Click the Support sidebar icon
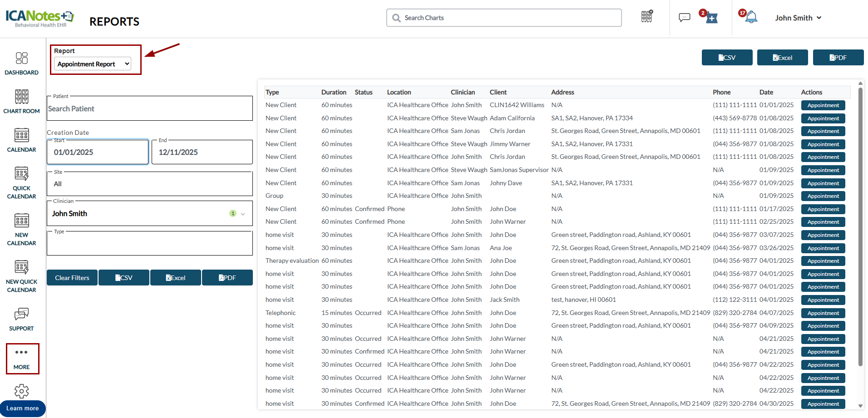 (x=21, y=319)
